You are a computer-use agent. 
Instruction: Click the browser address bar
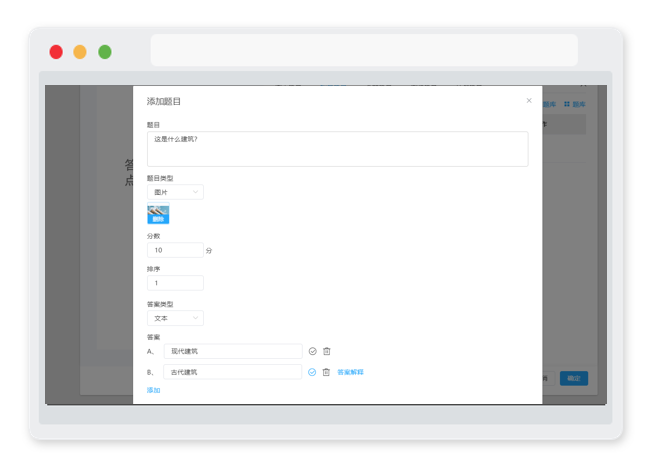tap(364, 50)
